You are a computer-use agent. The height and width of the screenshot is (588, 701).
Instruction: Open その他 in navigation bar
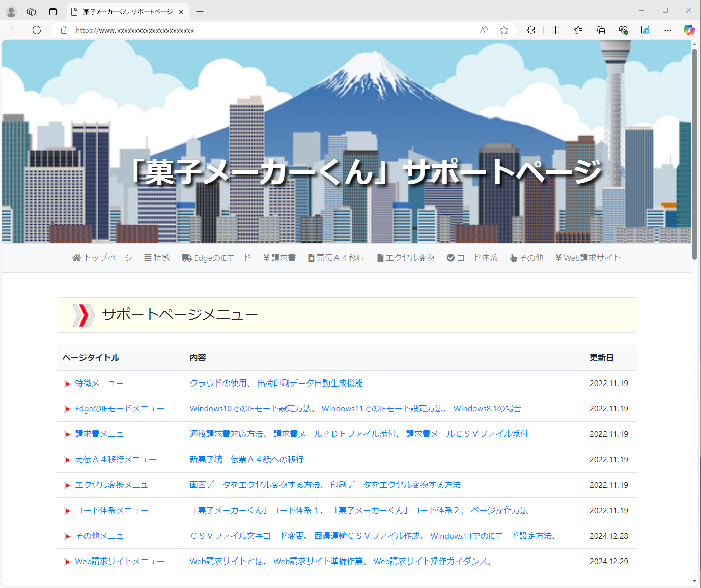[526, 258]
